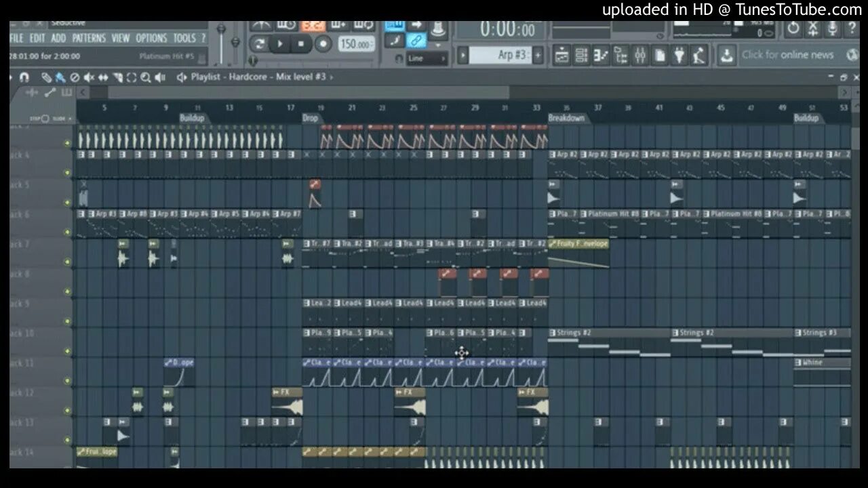This screenshot has height=488, width=868.
Task: Select the pencil Draw tool in Playlist
Action: 46,77
